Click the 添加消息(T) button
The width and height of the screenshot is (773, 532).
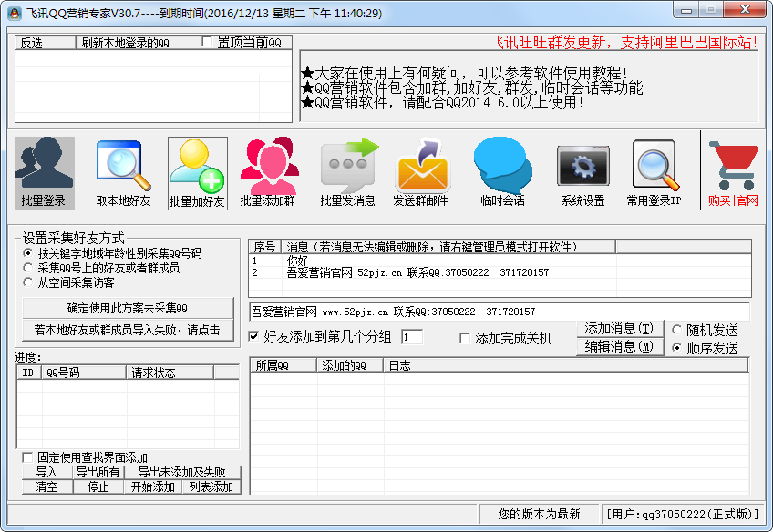click(x=619, y=328)
